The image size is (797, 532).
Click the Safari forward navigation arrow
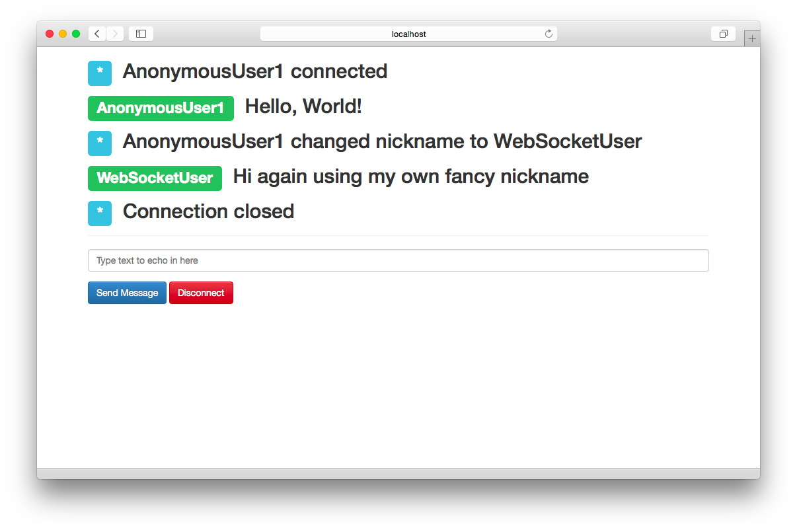tap(115, 34)
